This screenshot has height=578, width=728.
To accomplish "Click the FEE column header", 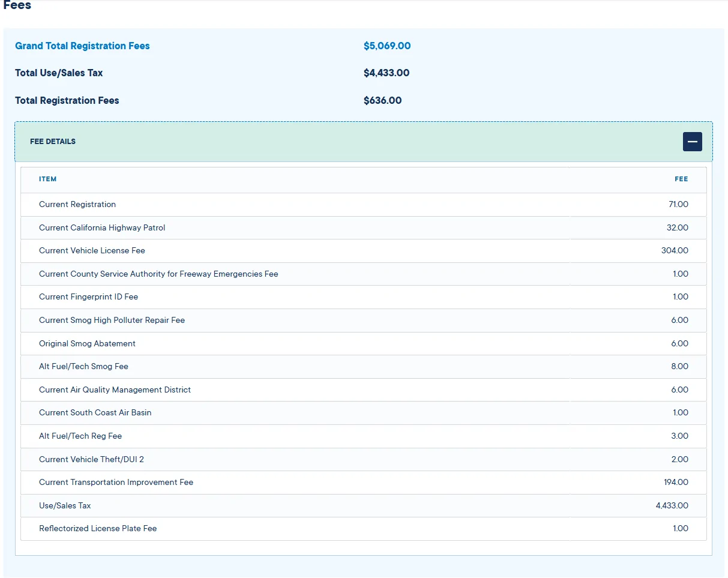I will coord(681,179).
